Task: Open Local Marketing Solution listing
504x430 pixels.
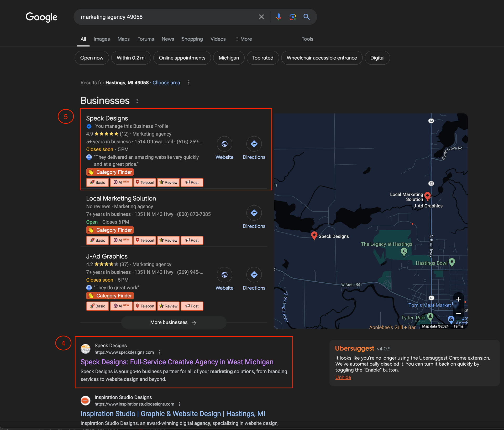Action: coord(121,199)
